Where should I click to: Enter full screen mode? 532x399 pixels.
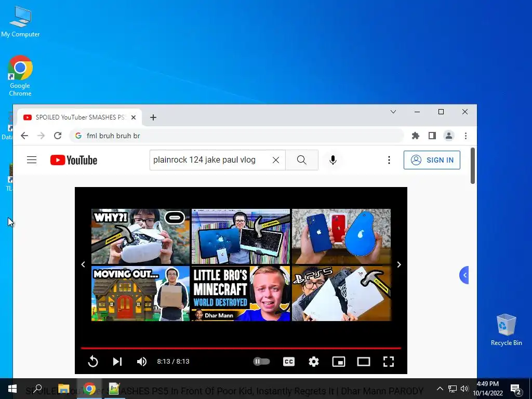(389, 362)
